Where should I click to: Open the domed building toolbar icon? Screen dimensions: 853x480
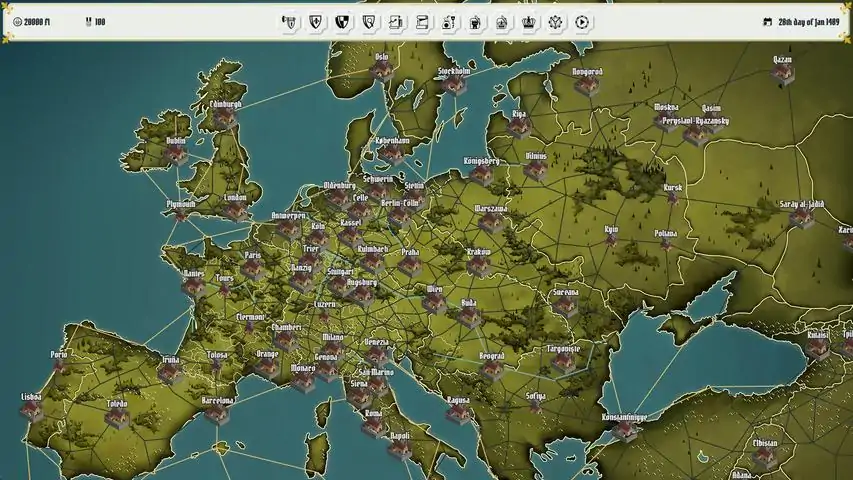pos(502,22)
